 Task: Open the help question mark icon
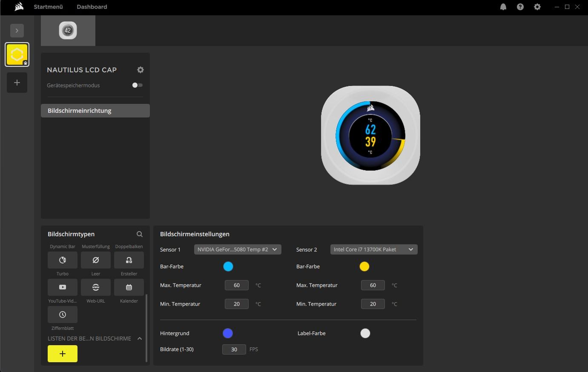pos(520,7)
